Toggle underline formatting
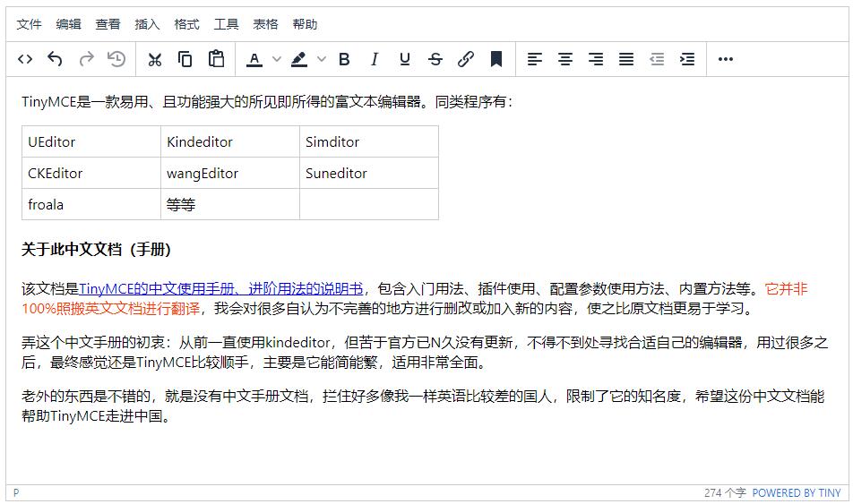This screenshot has height=504, width=853. point(405,59)
